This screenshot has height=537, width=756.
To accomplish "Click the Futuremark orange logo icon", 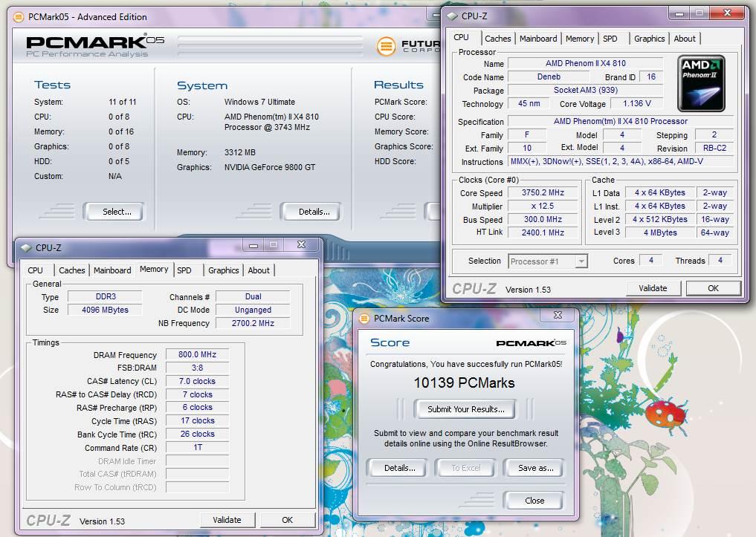I will click(x=386, y=47).
